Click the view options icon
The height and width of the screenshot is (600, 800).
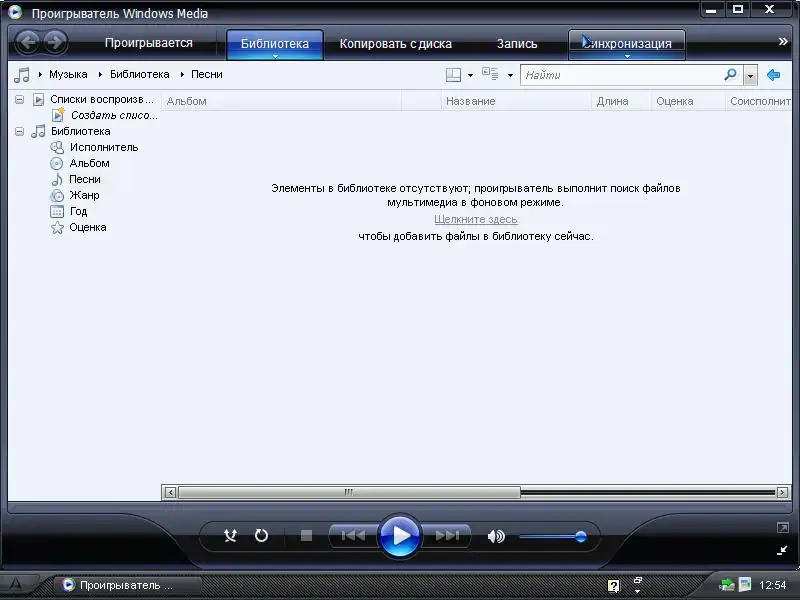point(490,74)
